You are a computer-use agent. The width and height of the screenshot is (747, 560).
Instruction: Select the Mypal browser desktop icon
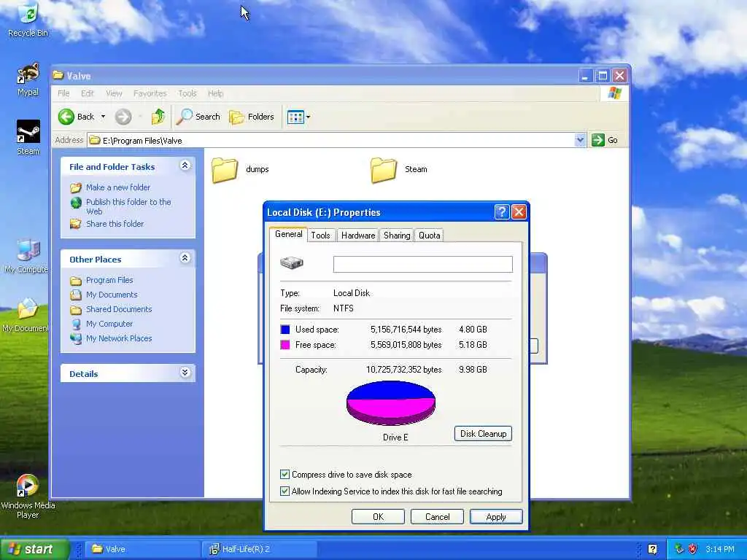click(28, 79)
